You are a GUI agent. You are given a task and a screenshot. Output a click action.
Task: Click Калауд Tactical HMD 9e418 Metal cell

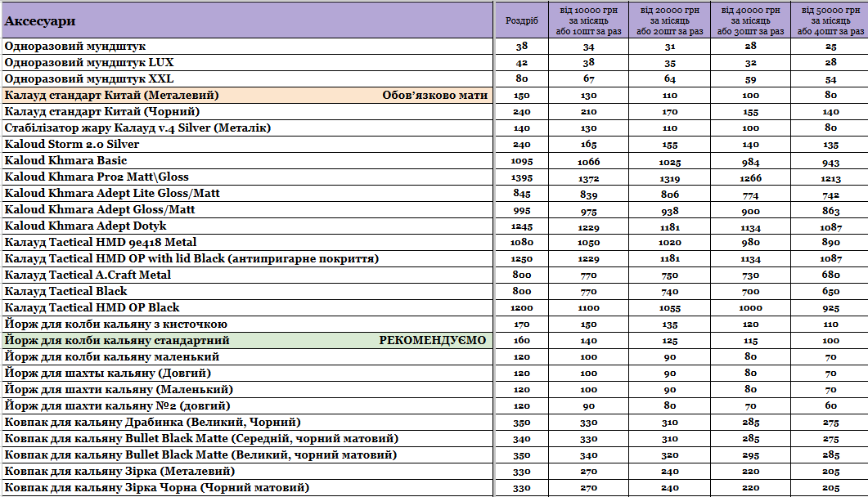(100, 242)
